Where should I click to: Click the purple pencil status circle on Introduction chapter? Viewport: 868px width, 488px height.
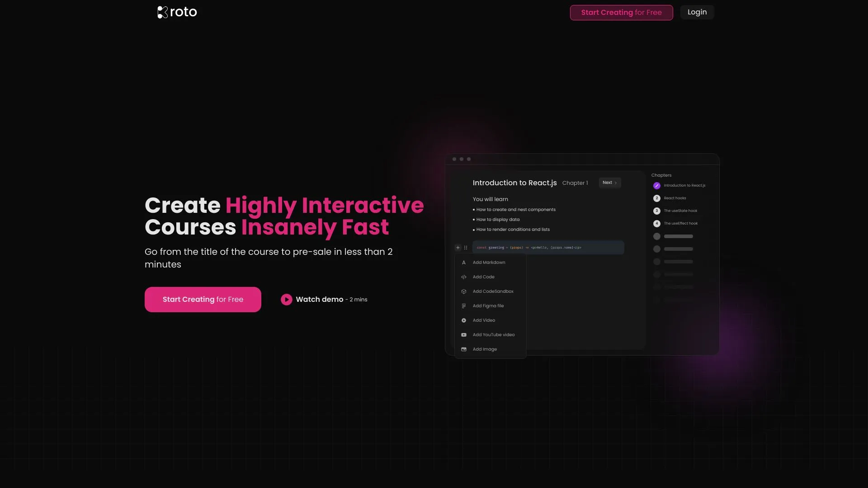656,185
